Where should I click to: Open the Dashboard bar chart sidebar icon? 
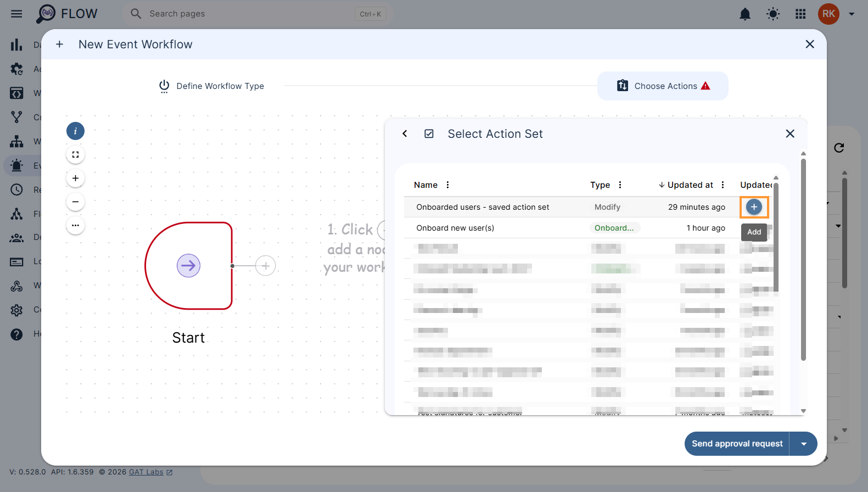tap(16, 45)
